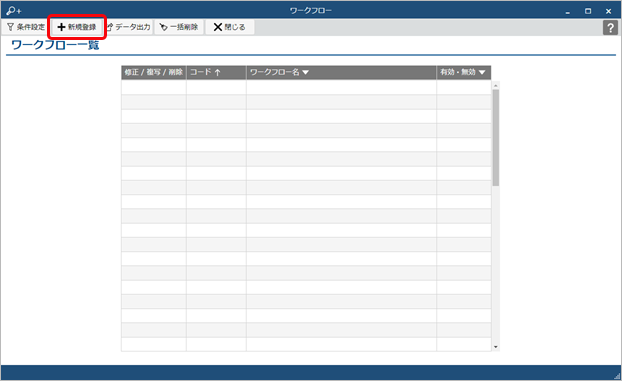This screenshot has height=381, width=622.
Task: Click the table scrollbar up arrow
Action: click(x=495, y=85)
